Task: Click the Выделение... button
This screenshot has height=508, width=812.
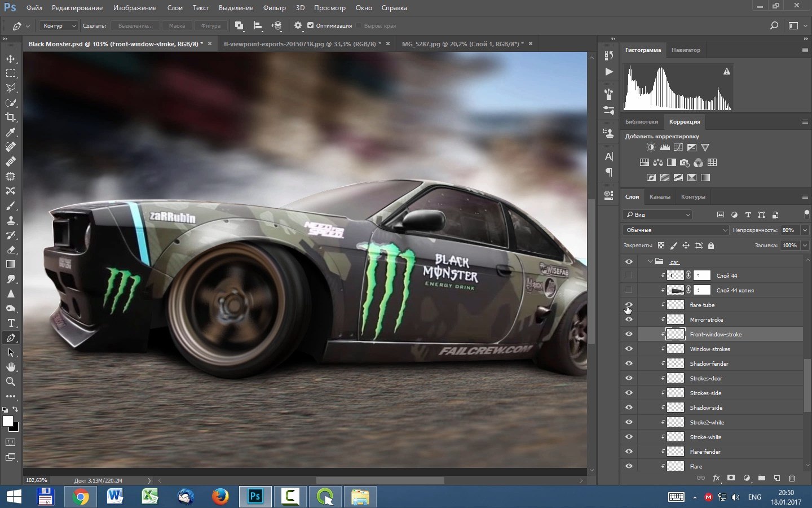Action: click(135, 25)
